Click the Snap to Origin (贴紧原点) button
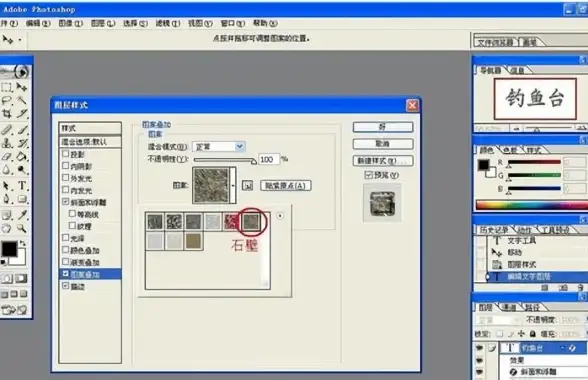Screen dimensions: 588x380 coord(286,185)
